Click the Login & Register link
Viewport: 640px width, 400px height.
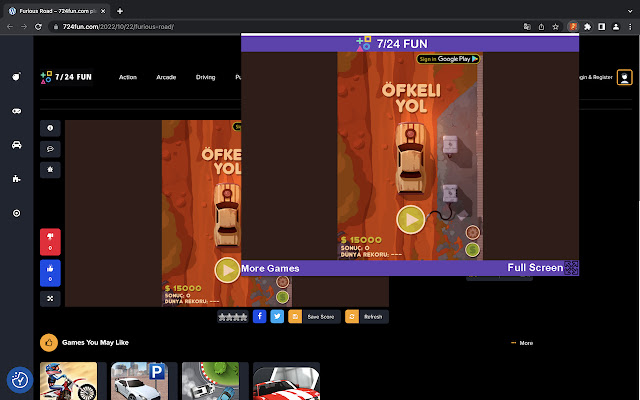596,77
